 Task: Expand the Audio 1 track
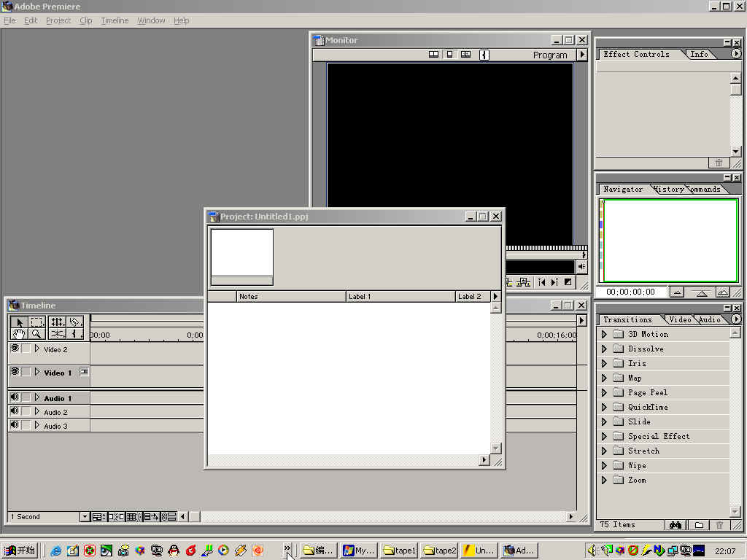coord(36,397)
